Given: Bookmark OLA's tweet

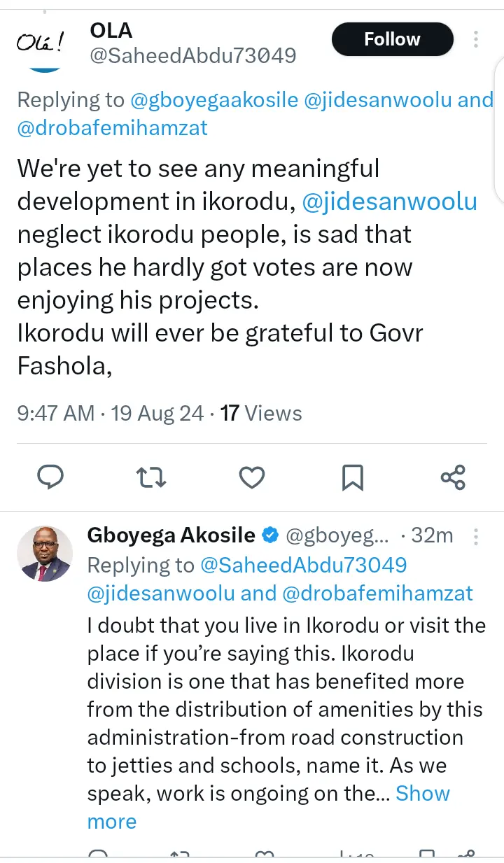Looking at the screenshot, I should (x=352, y=477).
